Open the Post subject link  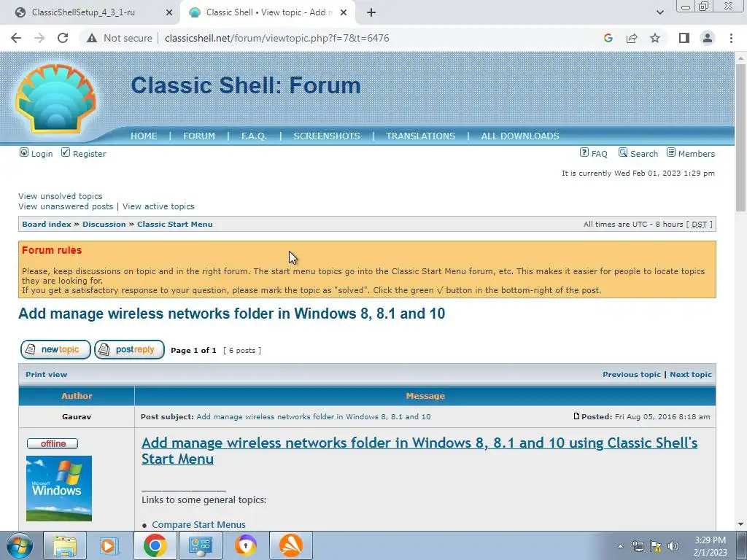314,416
